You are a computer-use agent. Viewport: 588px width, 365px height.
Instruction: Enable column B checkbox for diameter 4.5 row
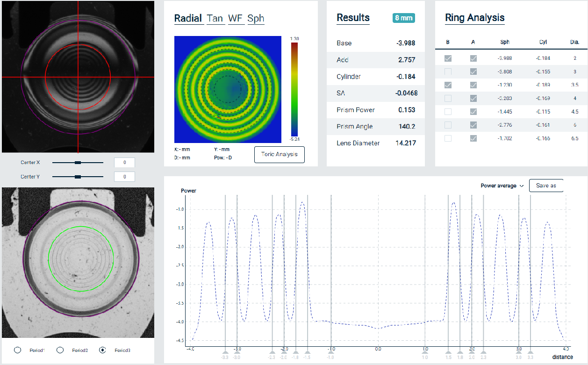click(x=448, y=112)
